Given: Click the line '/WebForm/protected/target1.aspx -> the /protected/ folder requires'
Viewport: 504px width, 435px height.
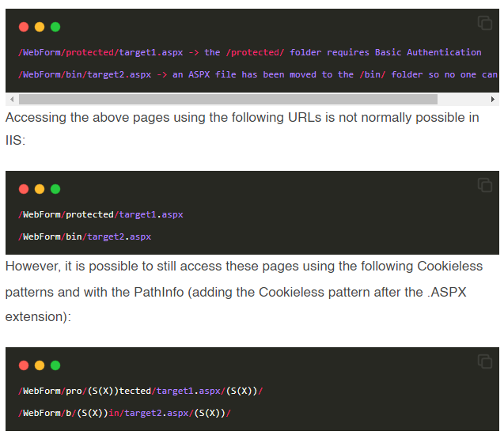Looking at the screenshot, I should point(250,52).
